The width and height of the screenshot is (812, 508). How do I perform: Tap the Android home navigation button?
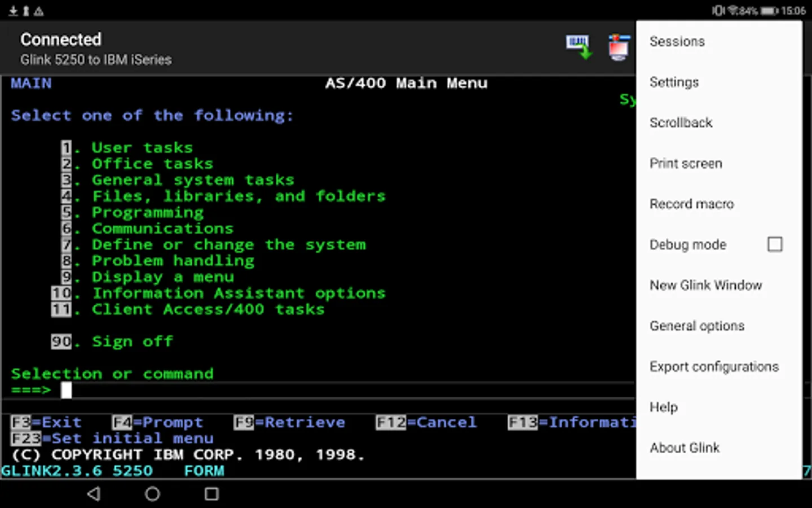(x=152, y=494)
